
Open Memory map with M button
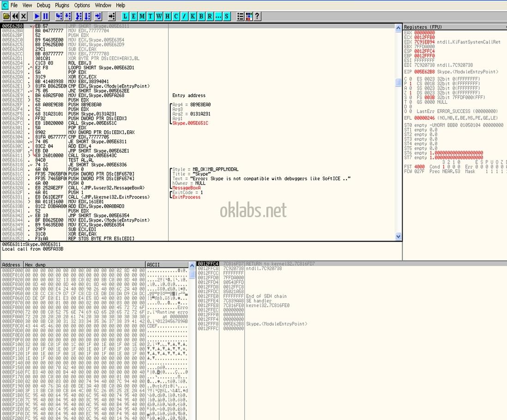click(142, 16)
